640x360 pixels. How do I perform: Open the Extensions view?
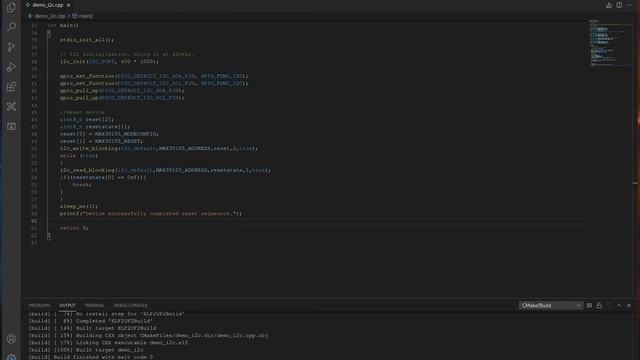(11, 87)
